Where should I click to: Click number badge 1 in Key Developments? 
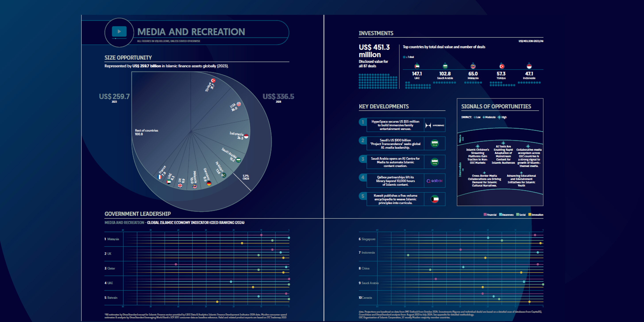tap(363, 122)
